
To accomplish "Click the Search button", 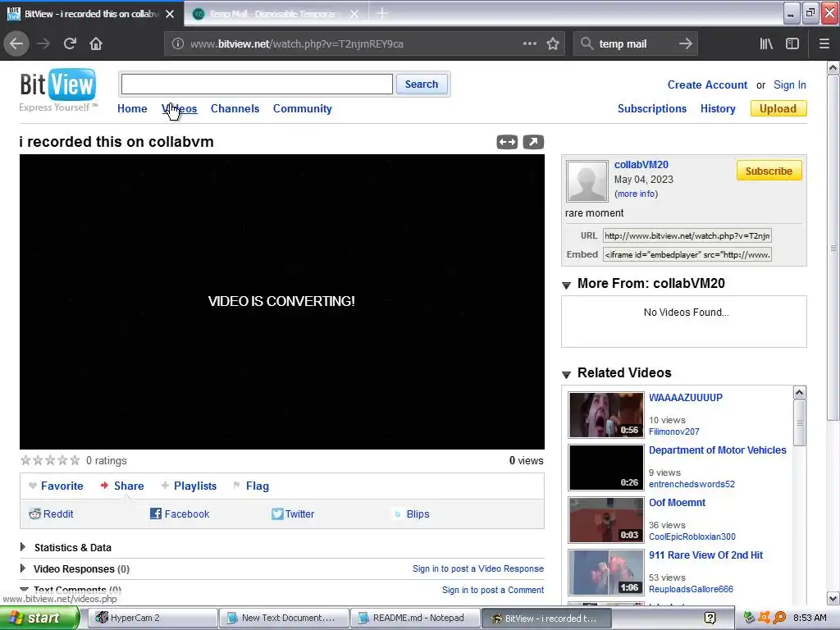I will click(x=422, y=84).
